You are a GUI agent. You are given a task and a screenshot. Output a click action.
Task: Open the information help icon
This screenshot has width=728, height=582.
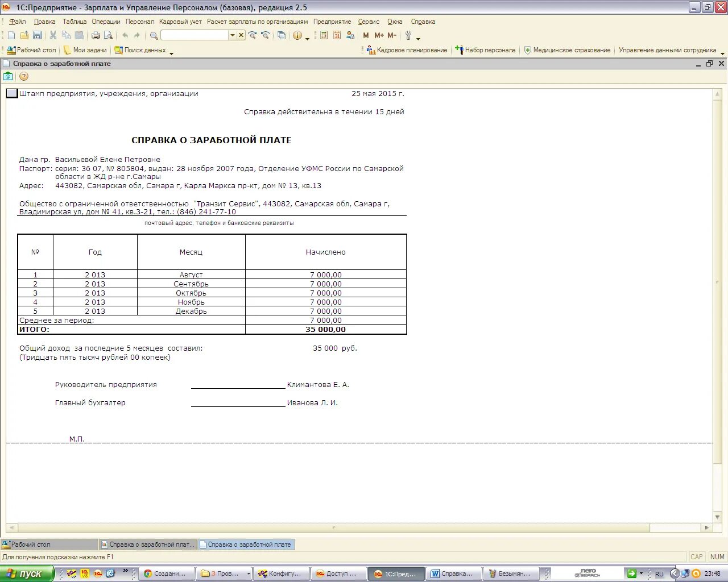297,35
